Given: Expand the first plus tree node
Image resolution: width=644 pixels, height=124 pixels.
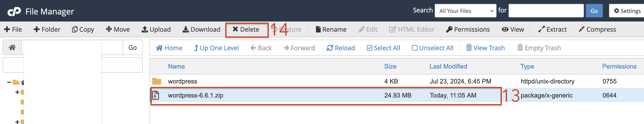Looking at the screenshot, I should [x=17, y=92].
